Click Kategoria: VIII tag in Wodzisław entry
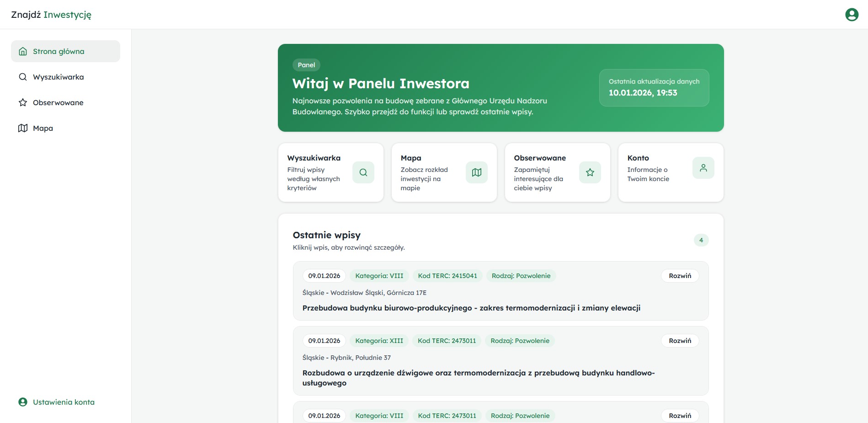The image size is (868, 423). pyautogui.click(x=379, y=276)
